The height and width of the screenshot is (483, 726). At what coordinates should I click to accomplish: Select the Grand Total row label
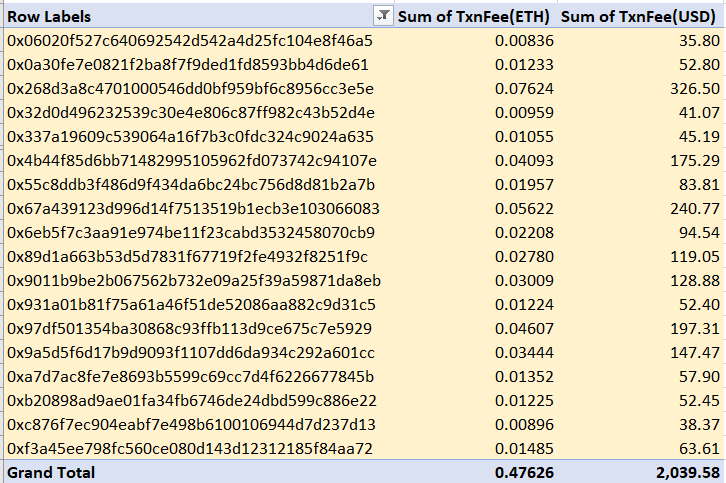[x=51, y=473]
